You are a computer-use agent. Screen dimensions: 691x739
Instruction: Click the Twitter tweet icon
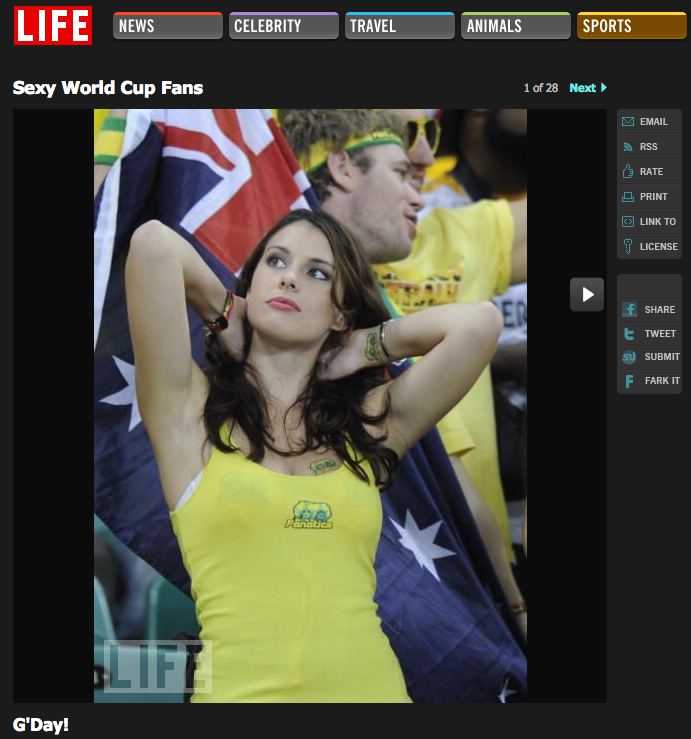tap(629, 334)
